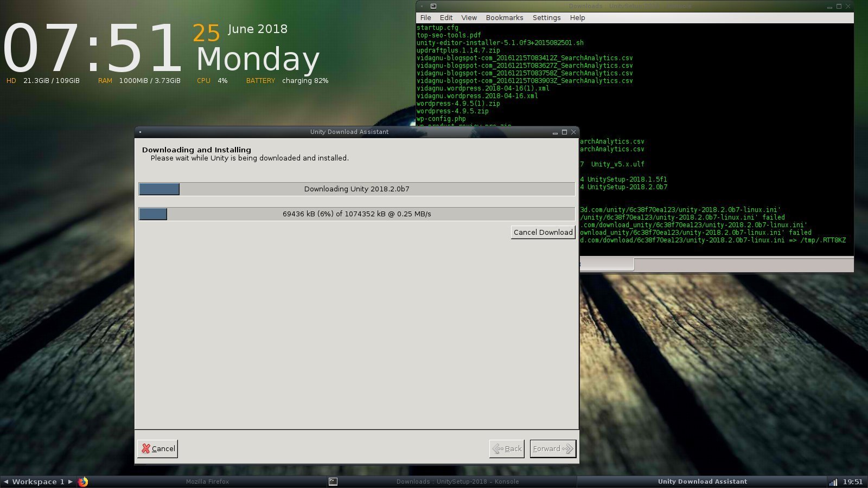Viewport: 868px width, 488px height.
Task: Open the Help menu in Konsole
Action: [x=577, y=18]
